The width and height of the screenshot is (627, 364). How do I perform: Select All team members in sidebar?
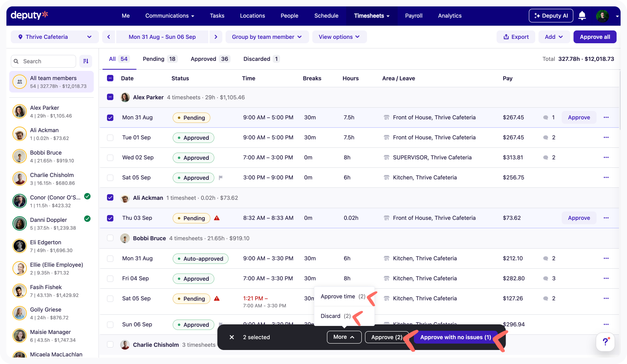pyautogui.click(x=52, y=82)
